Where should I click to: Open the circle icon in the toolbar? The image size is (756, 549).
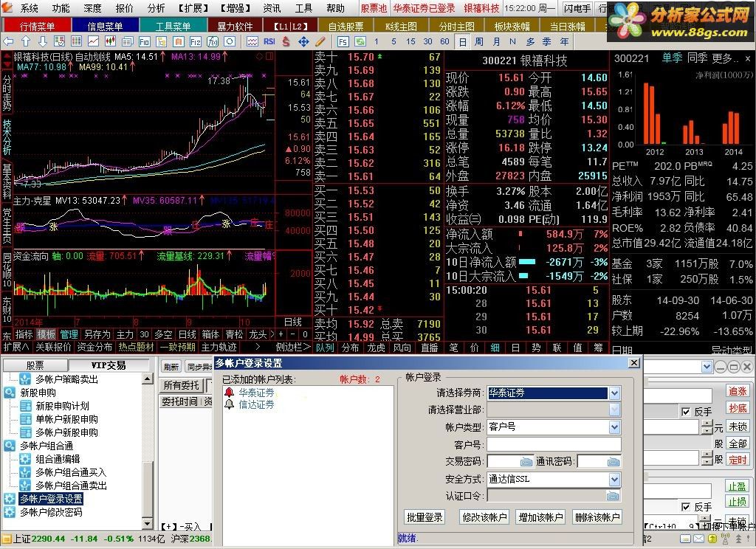point(230,42)
